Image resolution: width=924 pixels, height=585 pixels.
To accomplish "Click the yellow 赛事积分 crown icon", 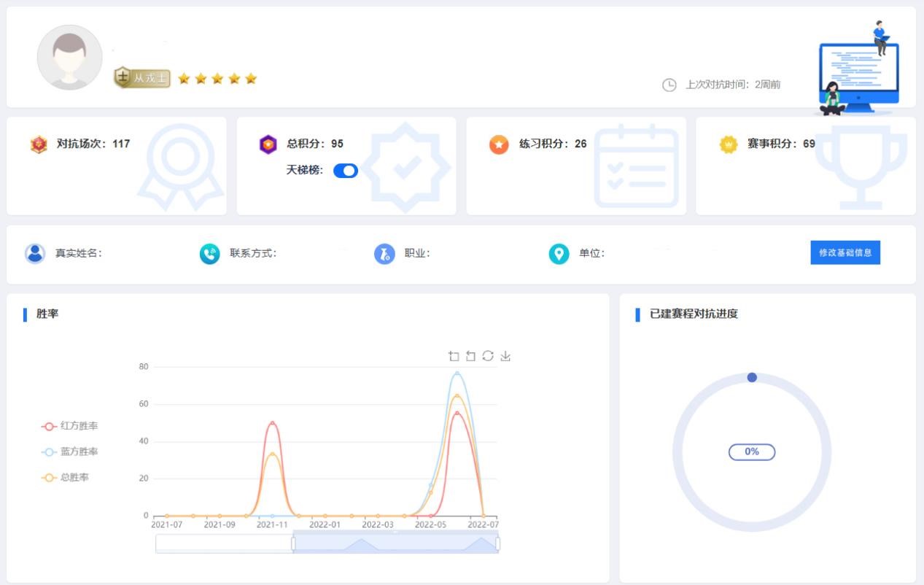I will pos(729,144).
